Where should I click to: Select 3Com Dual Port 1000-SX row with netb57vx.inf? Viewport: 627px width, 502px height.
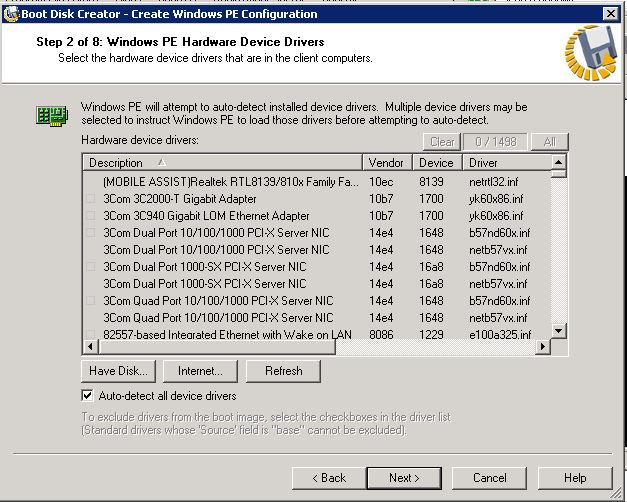317,284
